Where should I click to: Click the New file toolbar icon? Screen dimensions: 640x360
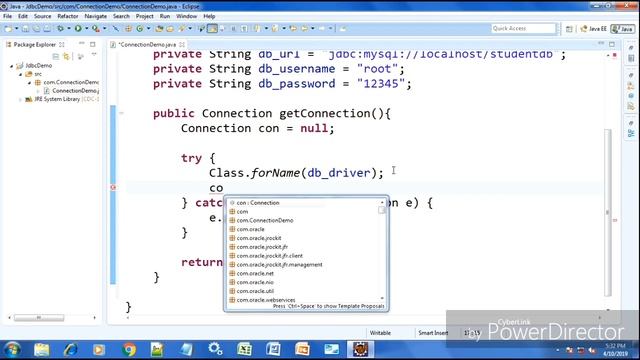tap(8, 29)
